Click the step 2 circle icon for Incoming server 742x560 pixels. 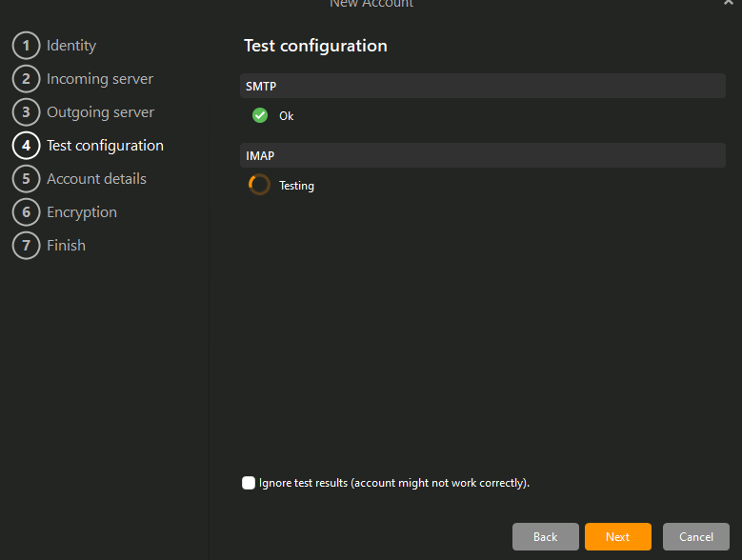(26, 78)
